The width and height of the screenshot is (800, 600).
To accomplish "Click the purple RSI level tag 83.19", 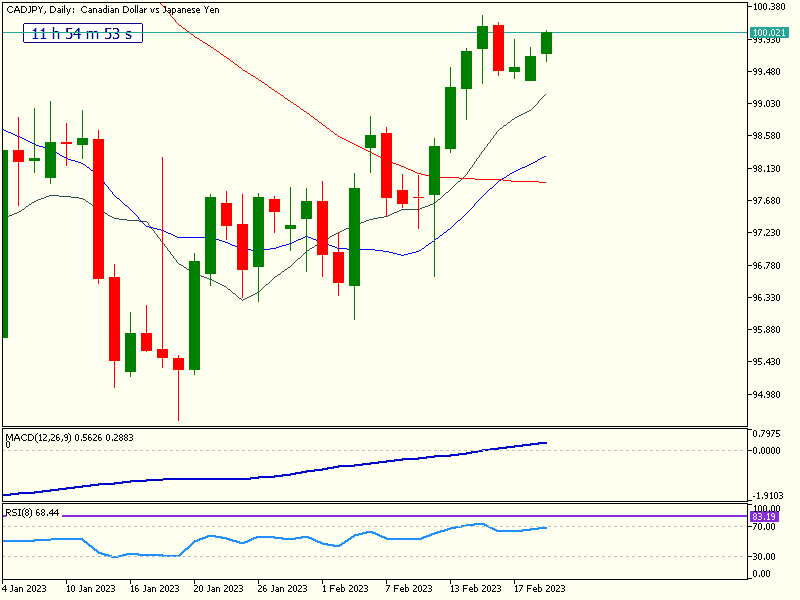I will pyautogui.click(x=768, y=517).
